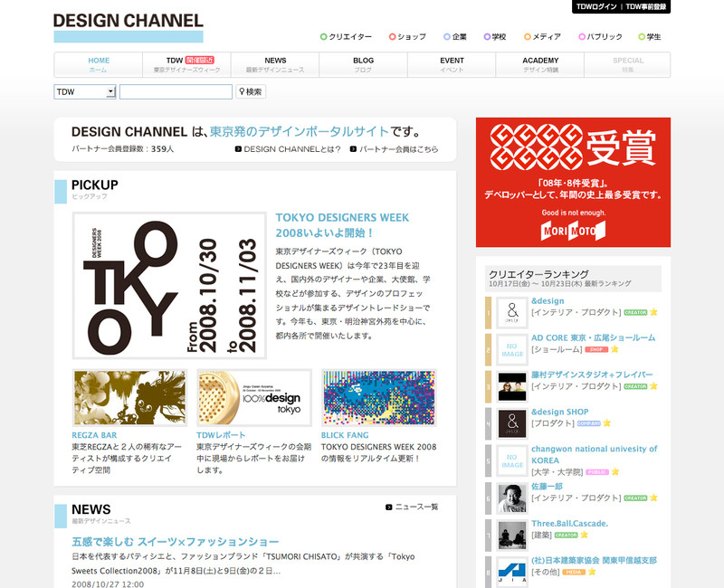Screen dimensions: 724x588
Task: Click the &design SHOP dark thumbnail
Action: pos(512,423)
